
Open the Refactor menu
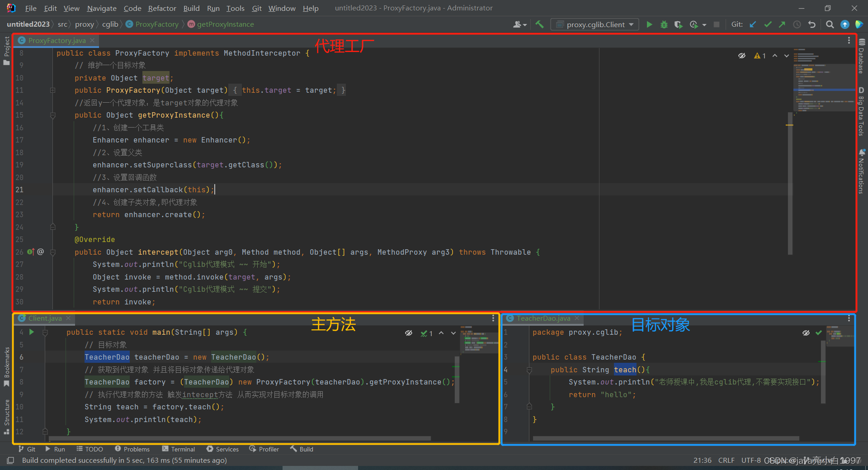click(162, 8)
